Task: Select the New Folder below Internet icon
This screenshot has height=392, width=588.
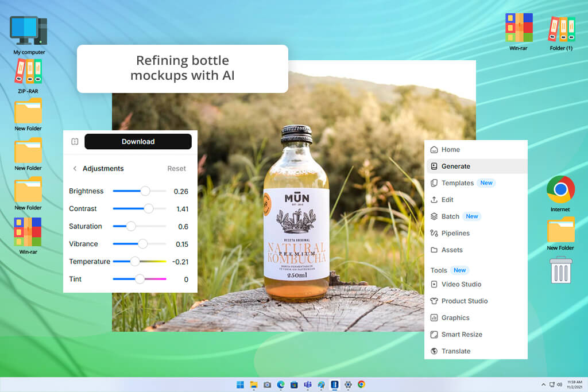Action: (x=560, y=234)
